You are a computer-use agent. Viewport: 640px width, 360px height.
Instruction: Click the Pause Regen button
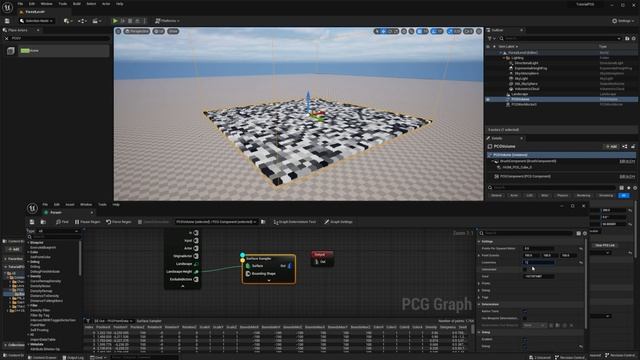pyautogui.click(x=87, y=222)
